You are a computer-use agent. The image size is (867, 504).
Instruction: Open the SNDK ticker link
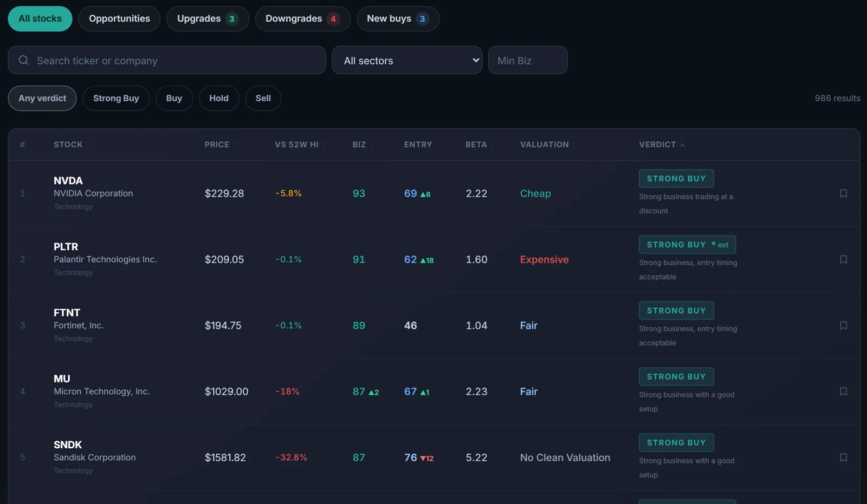(x=68, y=445)
